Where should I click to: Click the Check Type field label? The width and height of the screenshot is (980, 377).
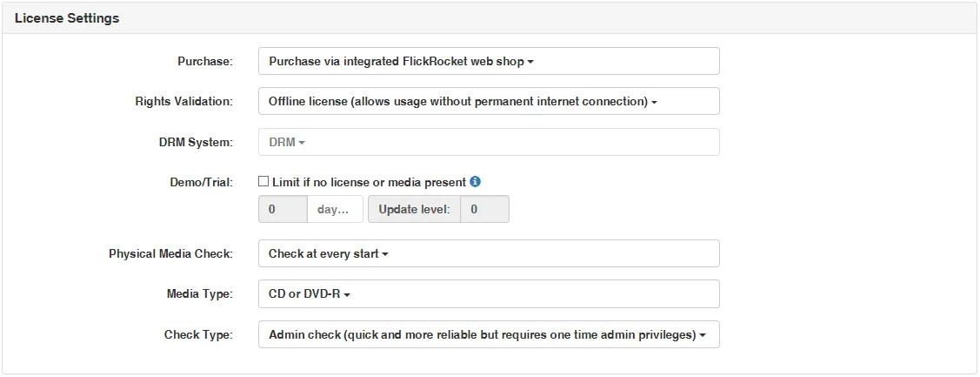point(198,335)
